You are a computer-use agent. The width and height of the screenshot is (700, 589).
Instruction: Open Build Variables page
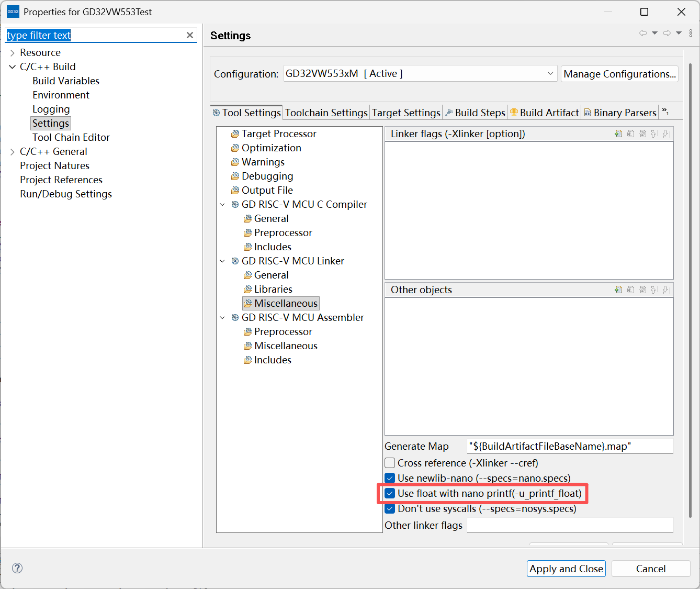66,81
